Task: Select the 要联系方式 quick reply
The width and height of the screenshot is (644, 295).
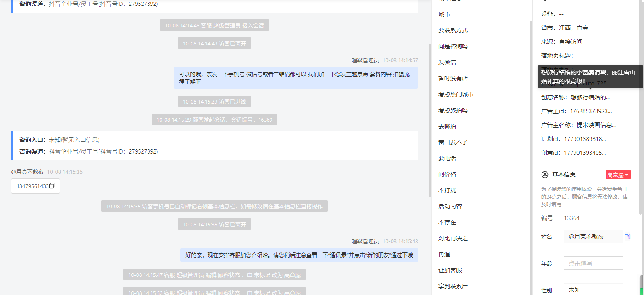Action: point(453,30)
